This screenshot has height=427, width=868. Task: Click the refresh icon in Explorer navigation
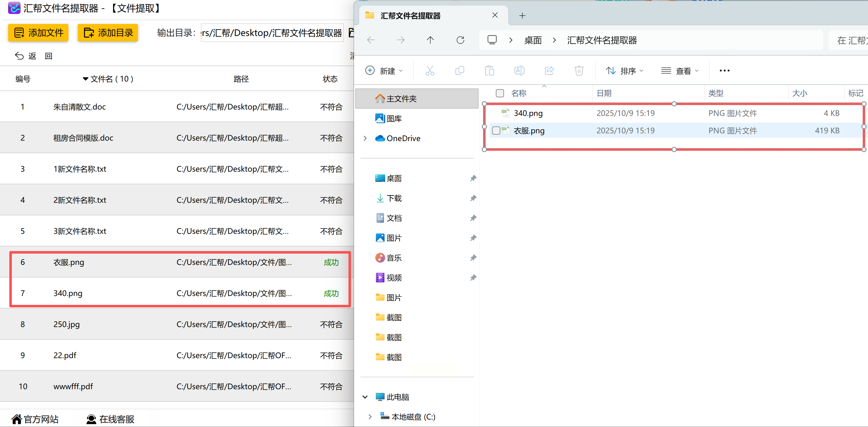[460, 40]
